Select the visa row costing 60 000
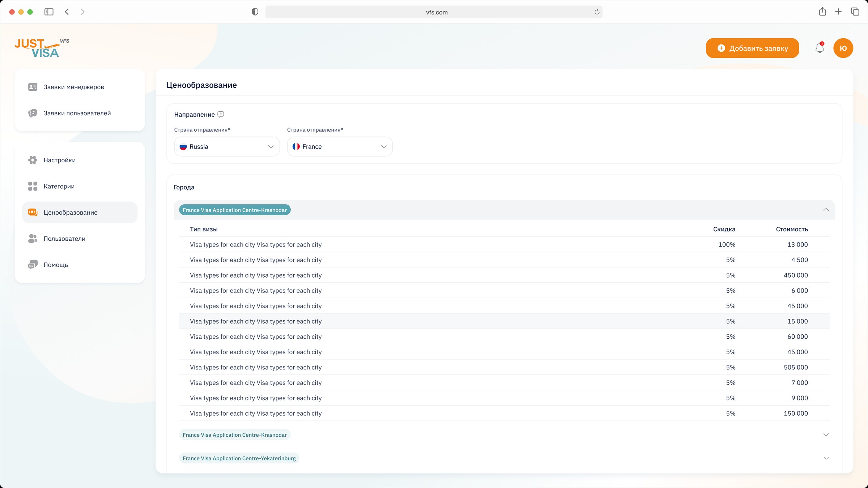The image size is (868, 488). click(x=504, y=337)
